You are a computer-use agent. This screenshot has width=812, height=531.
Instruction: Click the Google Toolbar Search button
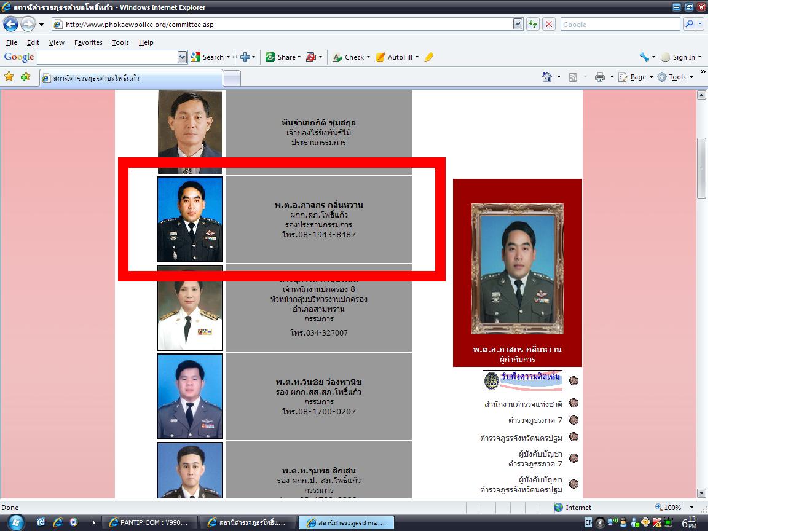pos(208,57)
